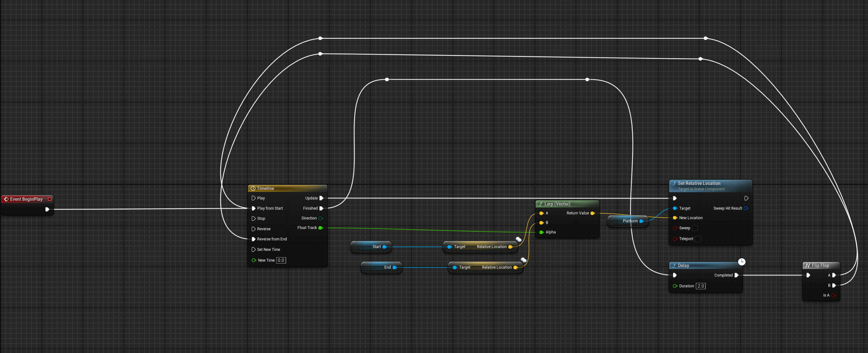Screen dimensions: 868x353
Task: Select the Start variable node
Action: pyautogui.click(x=371, y=247)
